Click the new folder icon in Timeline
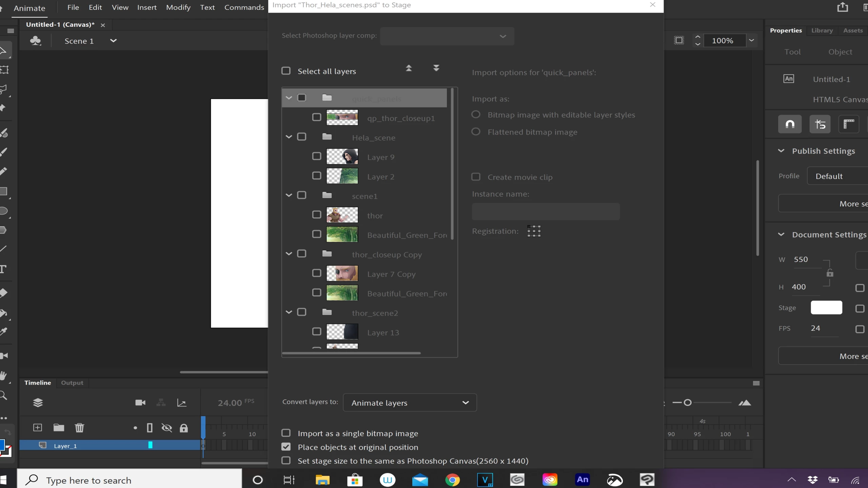 59,428
